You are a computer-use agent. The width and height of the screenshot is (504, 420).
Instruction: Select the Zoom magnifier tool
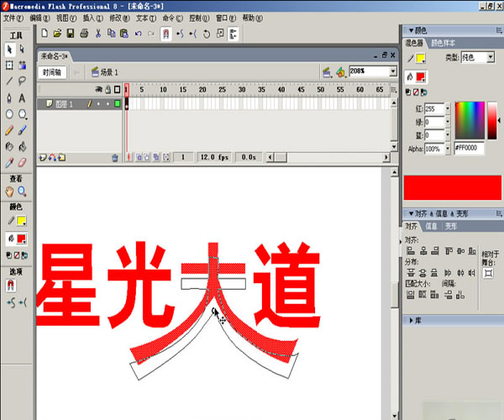pos(22,192)
